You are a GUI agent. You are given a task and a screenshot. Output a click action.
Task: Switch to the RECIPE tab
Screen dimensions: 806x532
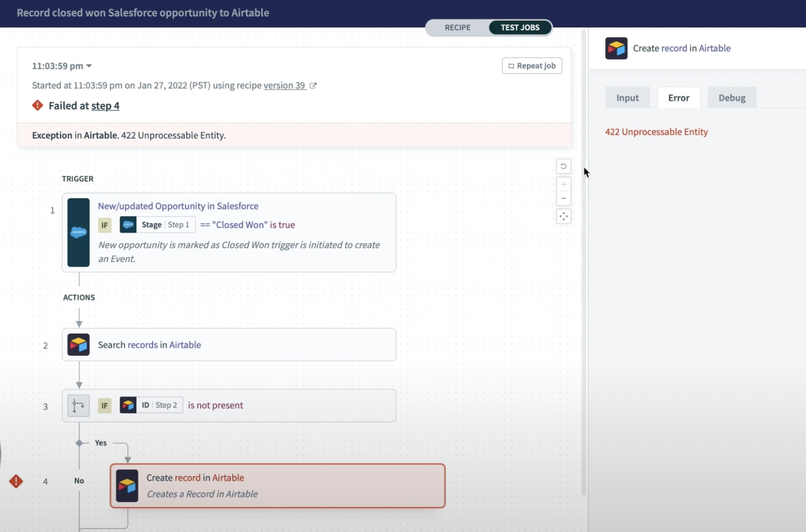click(x=457, y=27)
